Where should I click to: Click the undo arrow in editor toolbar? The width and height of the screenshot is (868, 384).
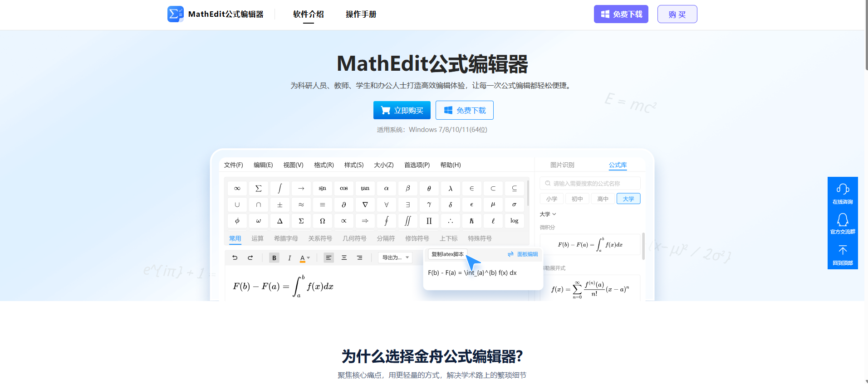click(x=235, y=258)
